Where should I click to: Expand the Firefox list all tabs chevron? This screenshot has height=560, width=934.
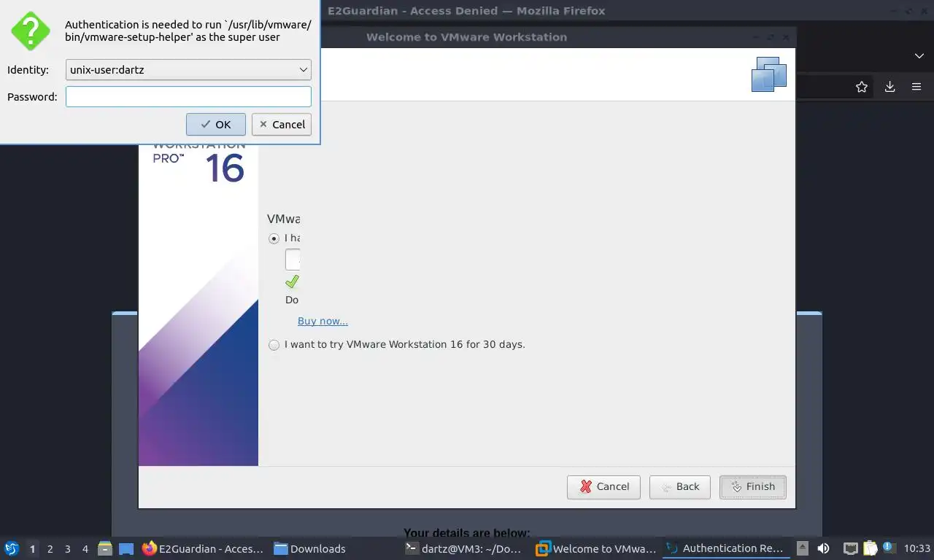(919, 56)
